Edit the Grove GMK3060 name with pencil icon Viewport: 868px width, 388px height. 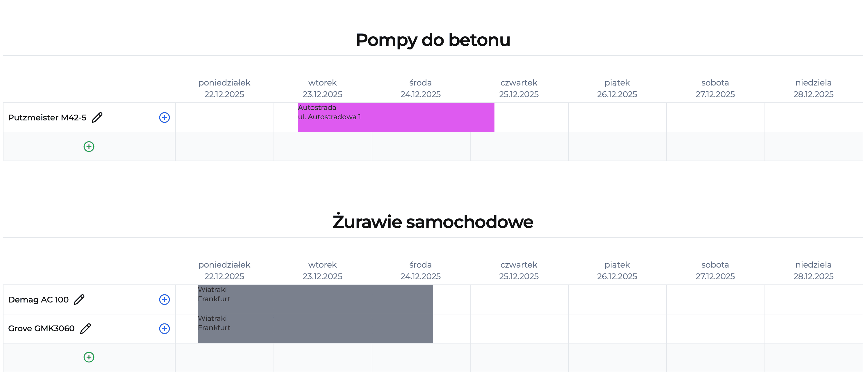pos(85,328)
